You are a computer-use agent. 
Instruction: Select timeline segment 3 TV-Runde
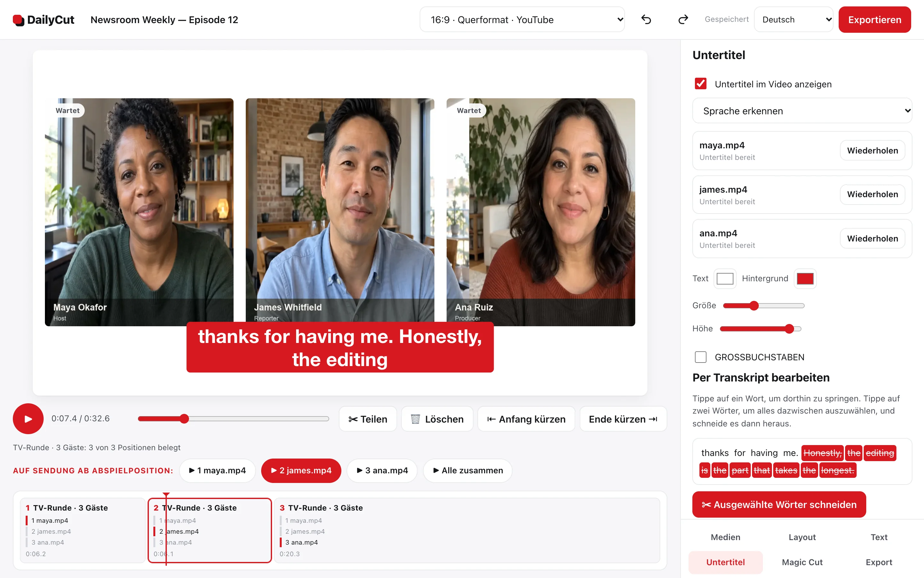[467, 530]
